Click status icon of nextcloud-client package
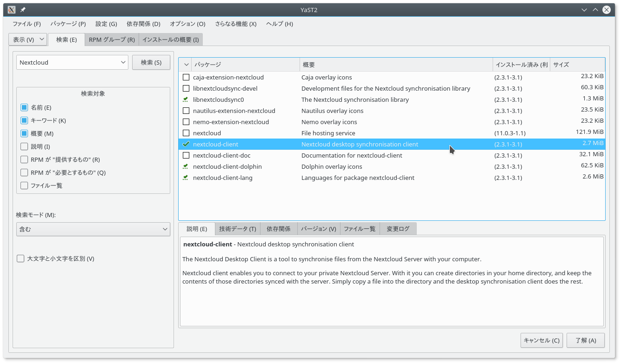 tap(186, 144)
